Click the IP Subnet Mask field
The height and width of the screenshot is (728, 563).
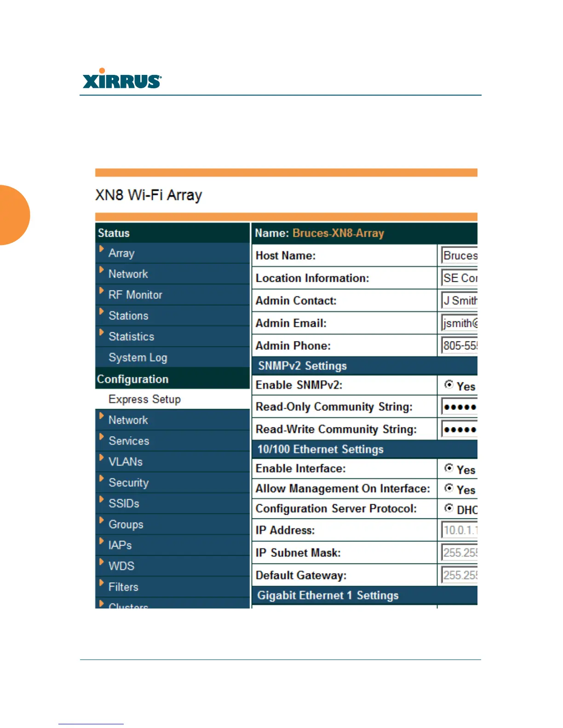click(459, 552)
